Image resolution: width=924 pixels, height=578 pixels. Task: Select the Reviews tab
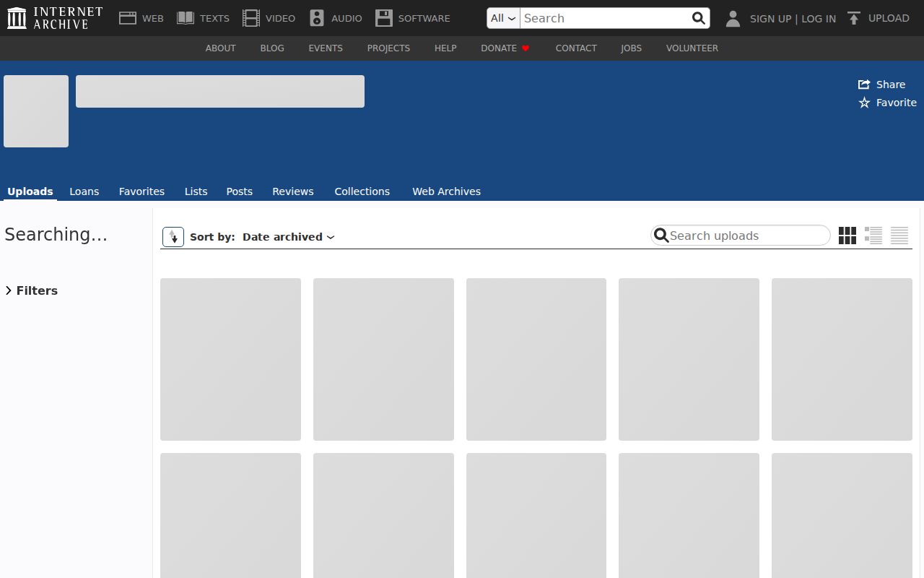coord(293,191)
